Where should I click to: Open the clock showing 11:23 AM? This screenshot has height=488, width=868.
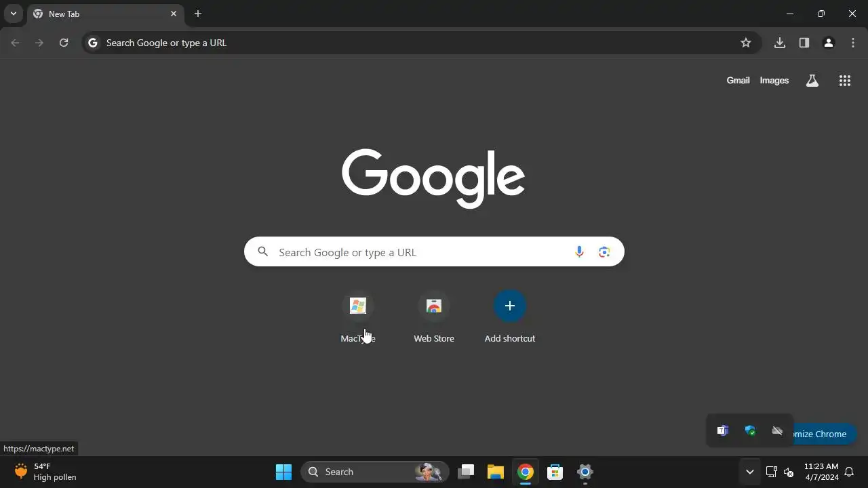(821, 472)
